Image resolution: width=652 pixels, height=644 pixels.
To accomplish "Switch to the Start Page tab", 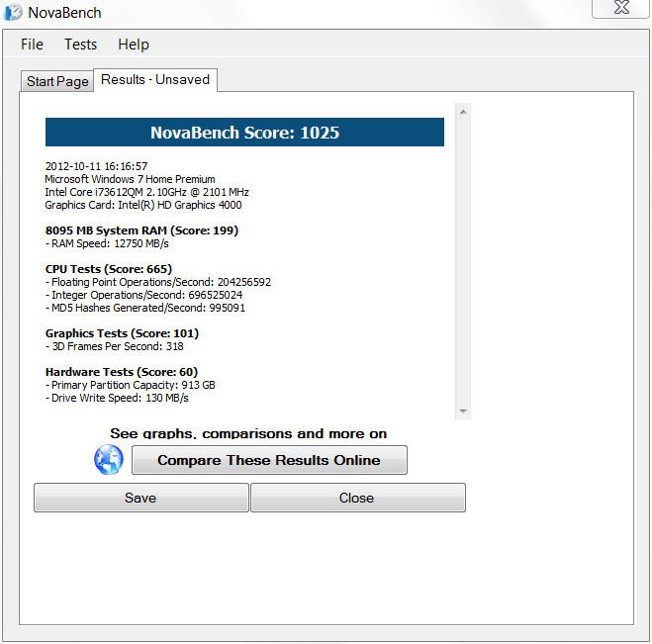I will (x=57, y=81).
